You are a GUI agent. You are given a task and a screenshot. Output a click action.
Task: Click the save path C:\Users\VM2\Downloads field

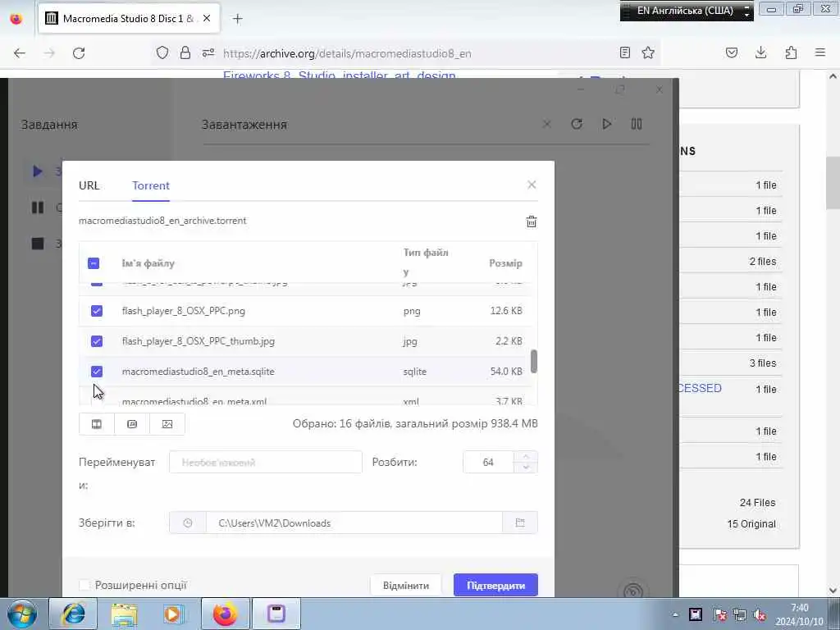pyautogui.click(x=354, y=523)
